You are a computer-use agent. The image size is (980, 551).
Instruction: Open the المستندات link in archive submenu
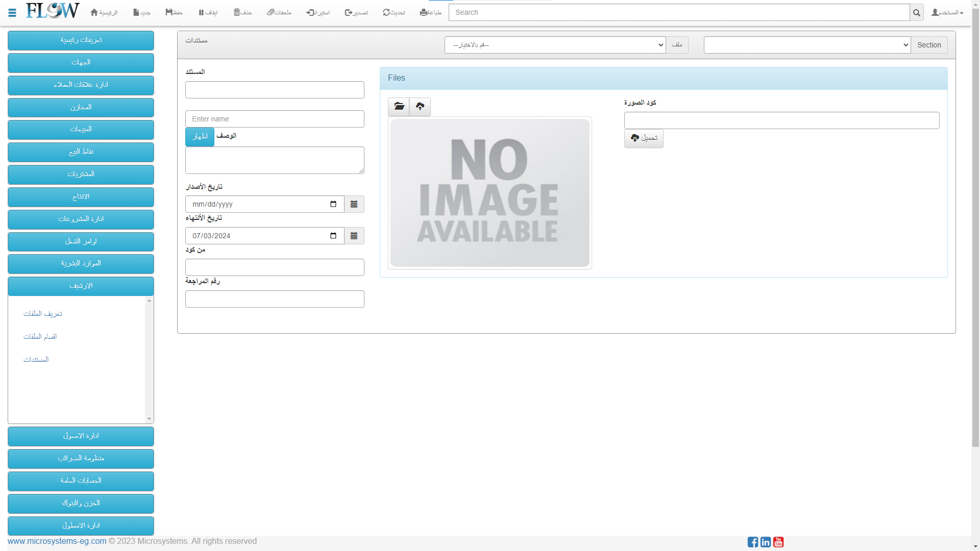(36, 360)
